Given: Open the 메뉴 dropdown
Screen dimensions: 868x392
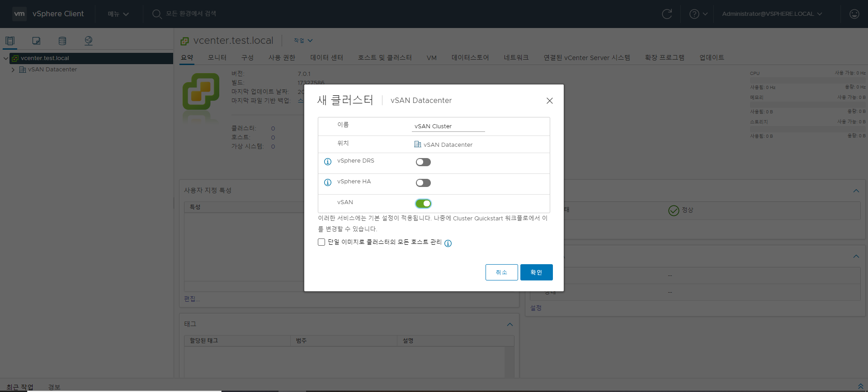Looking at the screenshot, I should (x=118, y=14).
